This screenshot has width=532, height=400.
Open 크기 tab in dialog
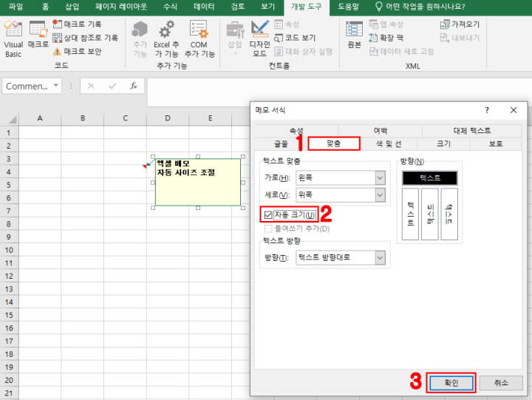[444, 144]
